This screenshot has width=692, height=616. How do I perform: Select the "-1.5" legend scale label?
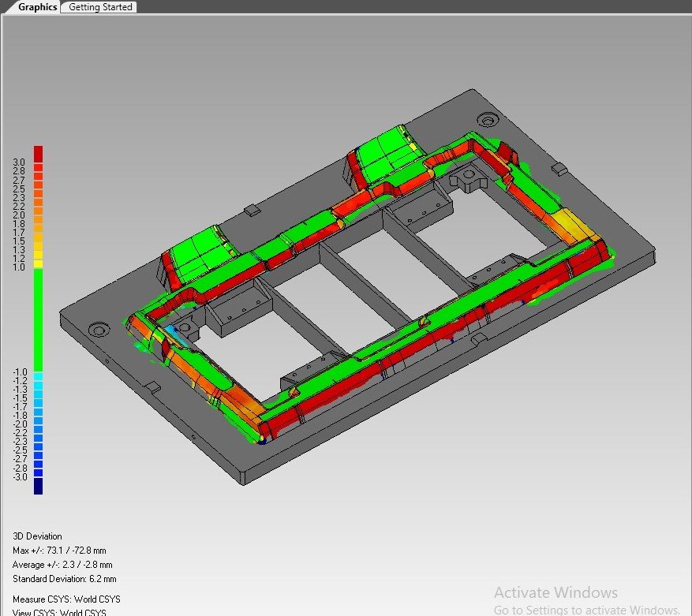(x=20, y=398)
